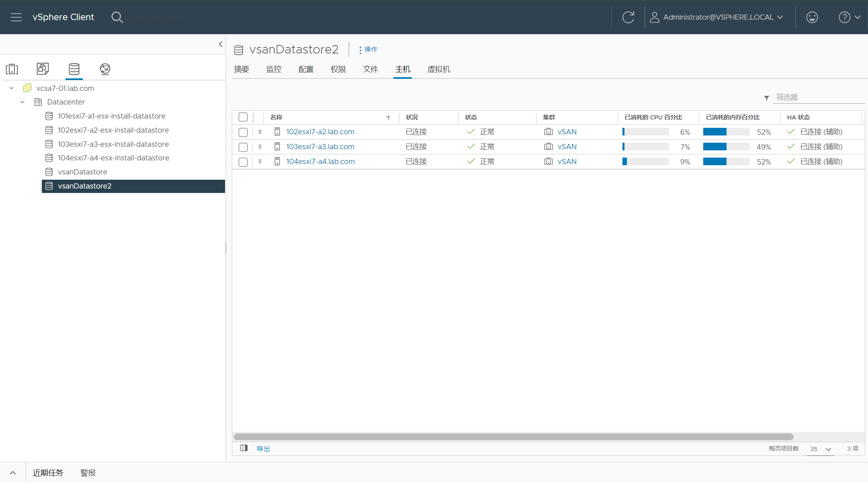Toggle the select-all hosts checkbox

tap(243, 117)
